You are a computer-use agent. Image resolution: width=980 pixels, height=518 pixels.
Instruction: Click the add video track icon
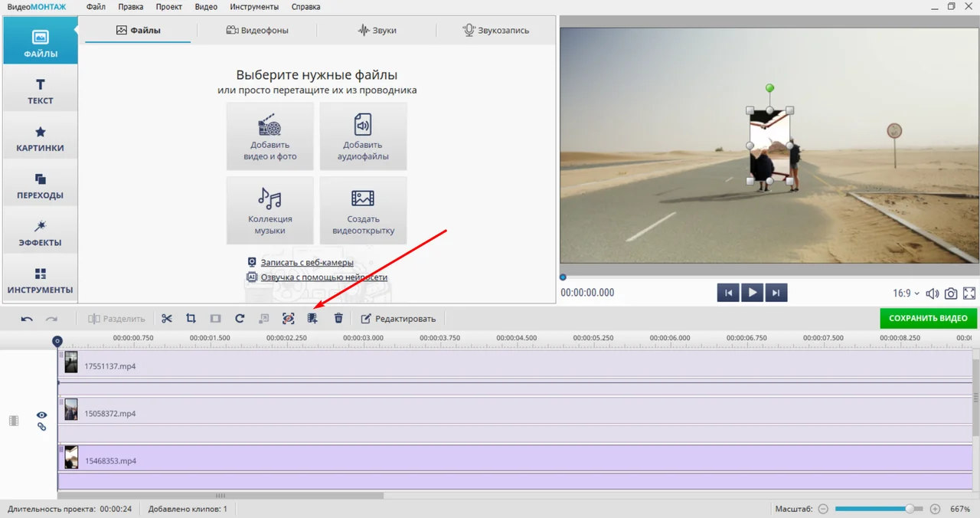312,319
